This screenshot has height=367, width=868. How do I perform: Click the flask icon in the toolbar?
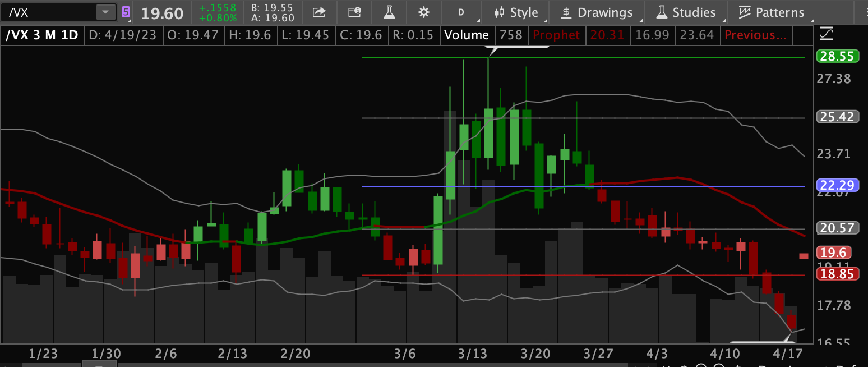389,12
